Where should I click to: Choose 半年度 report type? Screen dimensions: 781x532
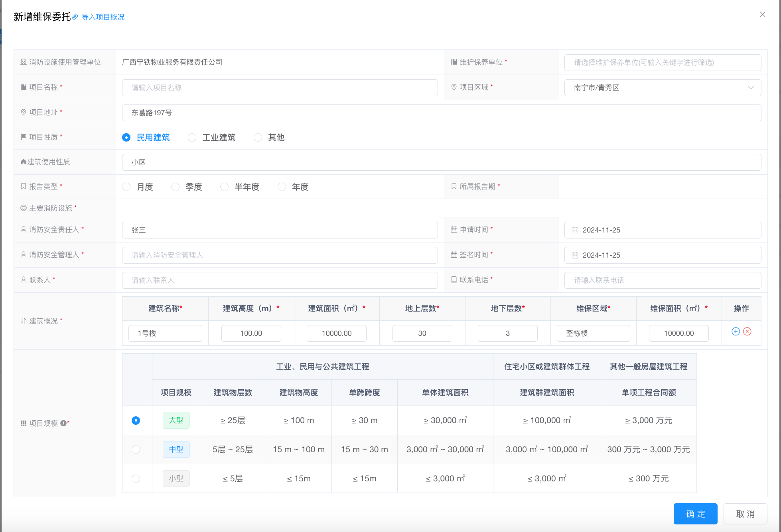[225, 187]
